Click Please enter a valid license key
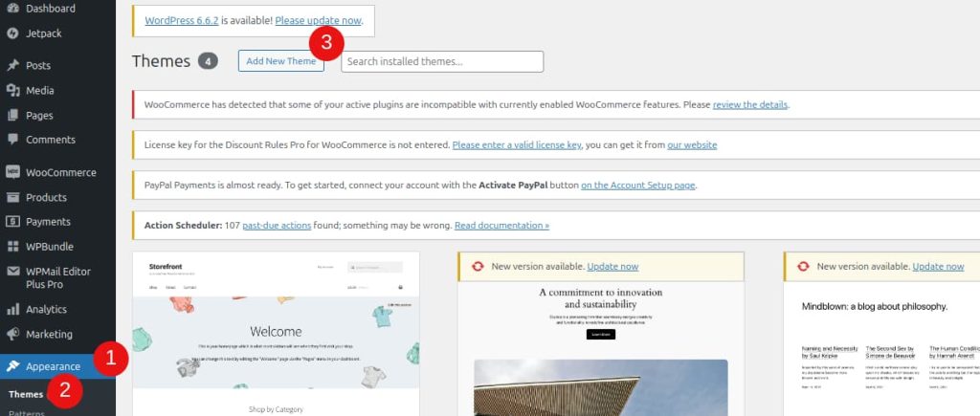The width and height of the screenshot is (980, 416). (x=517, y=145)
